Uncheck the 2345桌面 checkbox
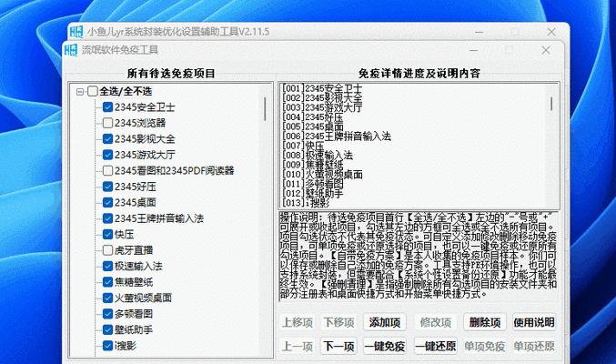The image size is (616, 364). [x=107, y=202]
